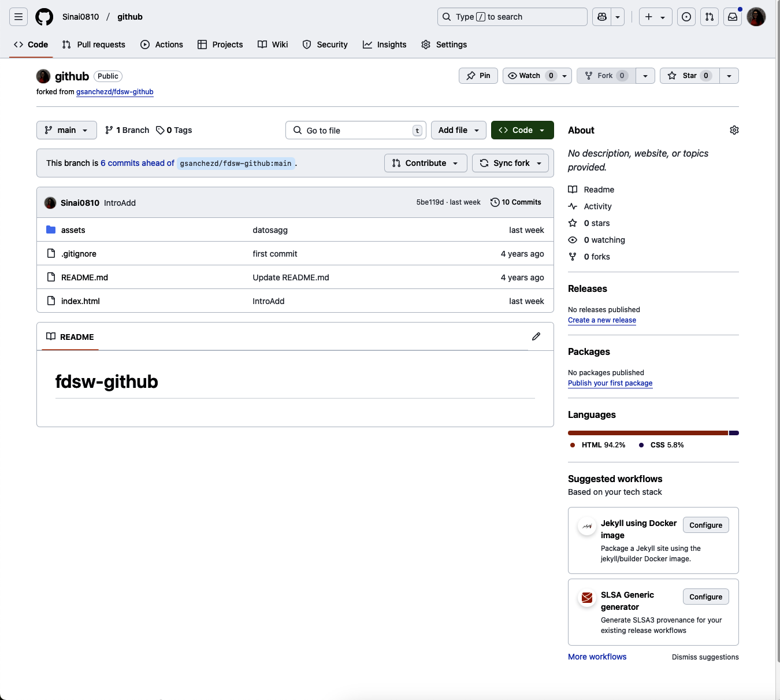The height and width of the screenshot is (700, 780).
Task: Click the 6 commits ahead of link
Action: (x=138, y=163)
